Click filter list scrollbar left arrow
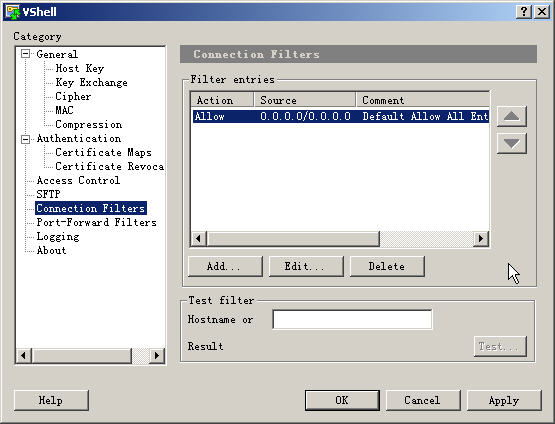Screen dimensions: 555x424 199,239
